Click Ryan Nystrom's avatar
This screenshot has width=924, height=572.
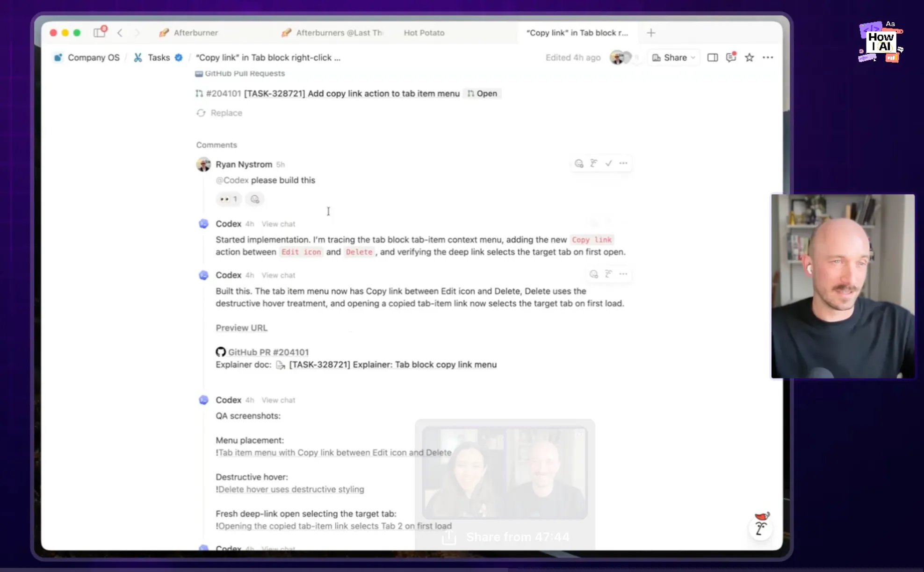pyautogui.click(x=203, y=164)
